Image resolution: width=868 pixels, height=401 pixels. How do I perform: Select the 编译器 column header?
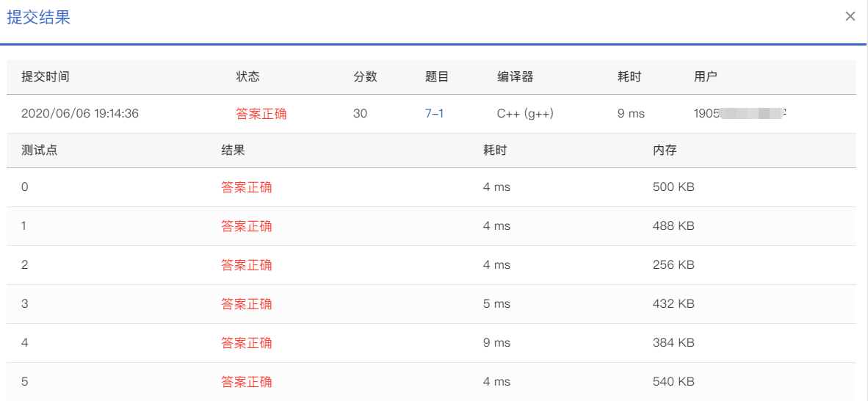pos(515,77)
